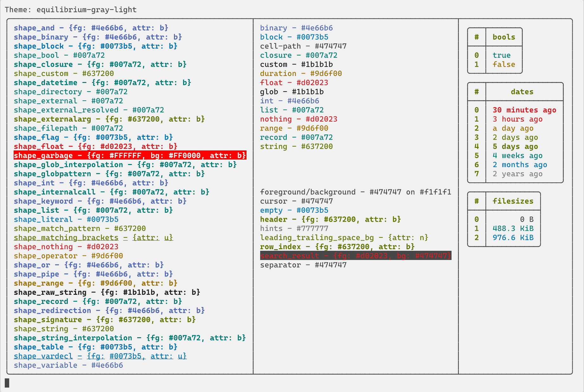Select the shape_literal - #0073b5 line

coord(66,219)
